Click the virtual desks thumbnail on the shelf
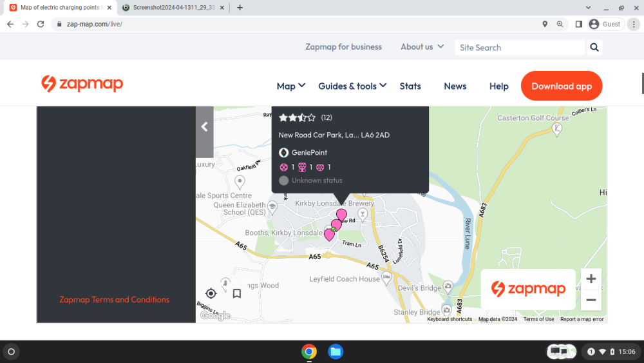This screenshot has height=363, width=644. tap(561, 351)
